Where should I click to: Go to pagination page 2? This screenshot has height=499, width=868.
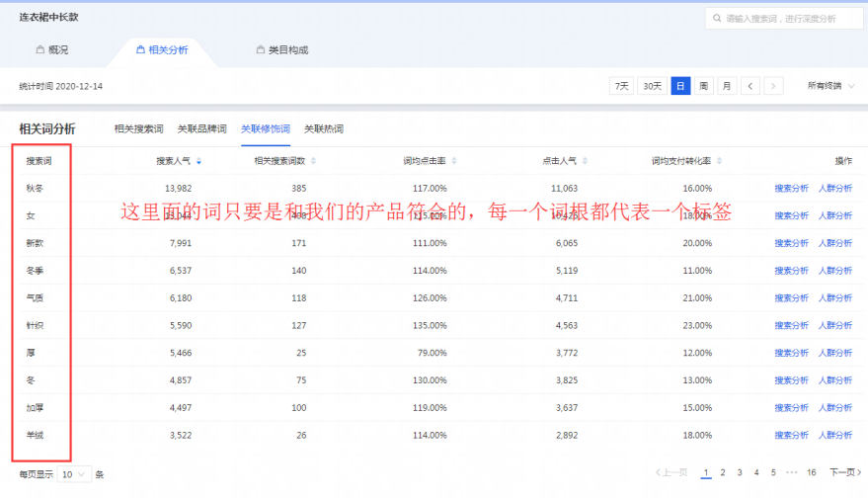click(723, 472)
